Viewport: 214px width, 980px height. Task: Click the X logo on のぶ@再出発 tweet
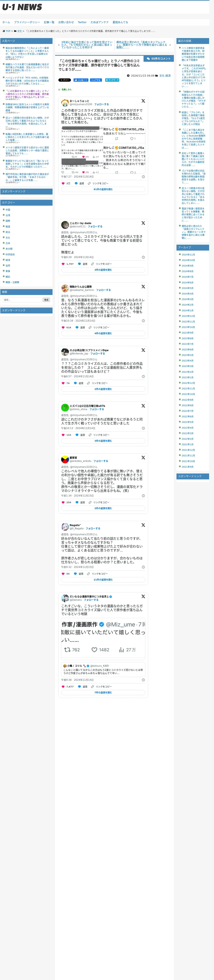[x=143, y=350]
